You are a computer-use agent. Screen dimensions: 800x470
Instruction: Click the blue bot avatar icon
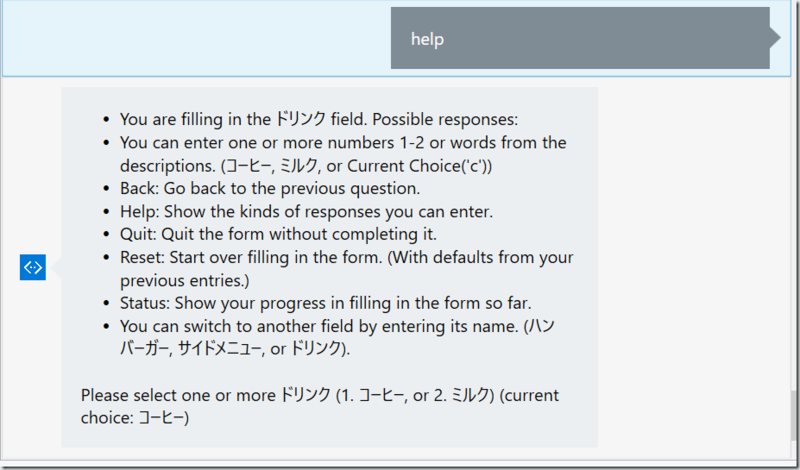(x=33, y=267)
